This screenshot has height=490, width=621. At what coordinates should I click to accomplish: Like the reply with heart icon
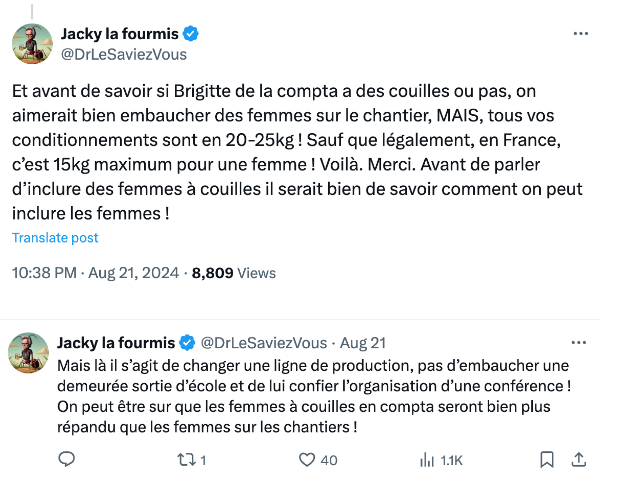point(308,460)
